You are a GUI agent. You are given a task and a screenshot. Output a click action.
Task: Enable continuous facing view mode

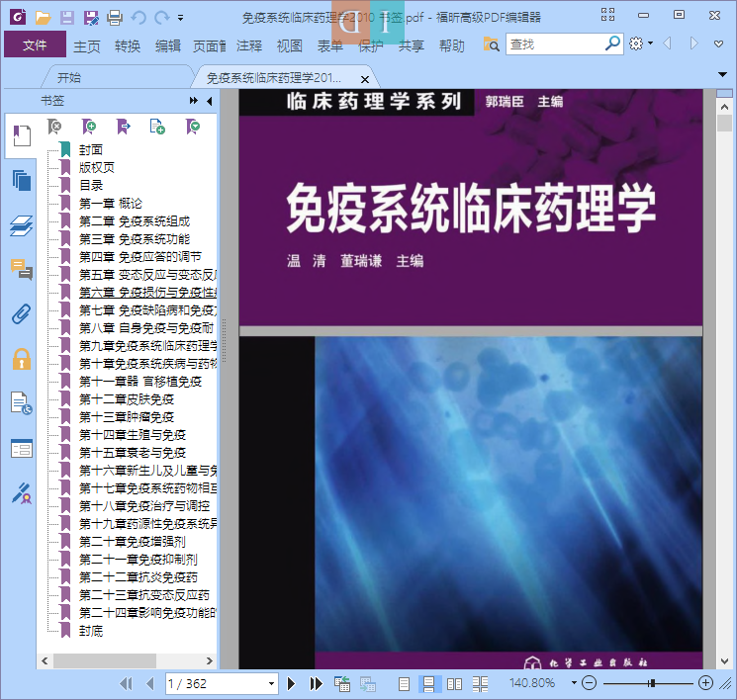tap(480, 684)
